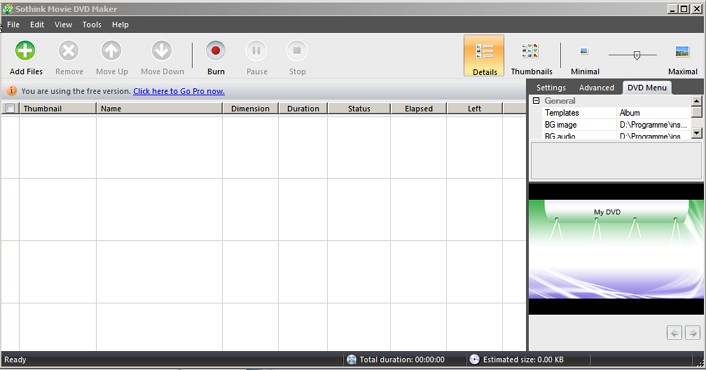
Task: Click the Sothink app icon in title bar
Action: click(8, 9)
